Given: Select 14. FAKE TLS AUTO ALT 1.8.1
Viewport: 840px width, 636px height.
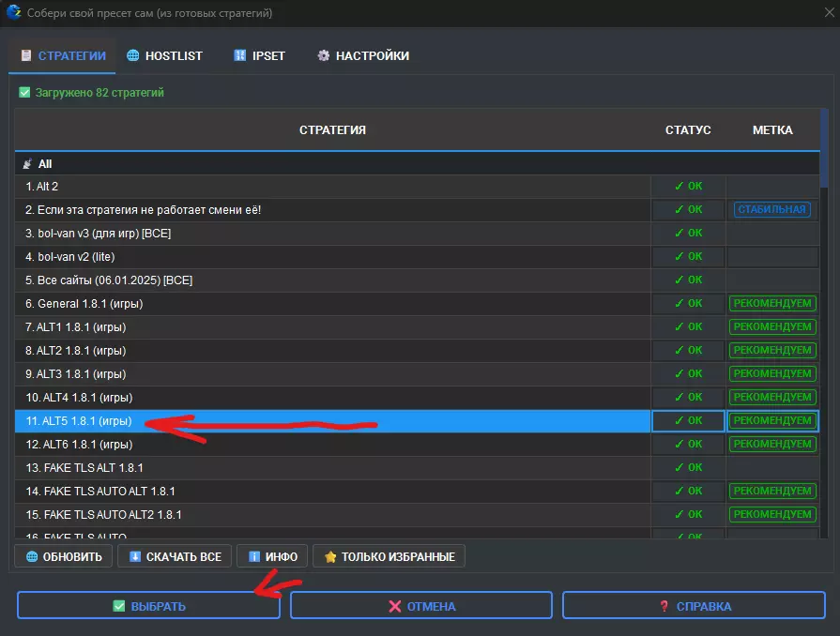Looking at the screenshot, I should coord(100,492).
